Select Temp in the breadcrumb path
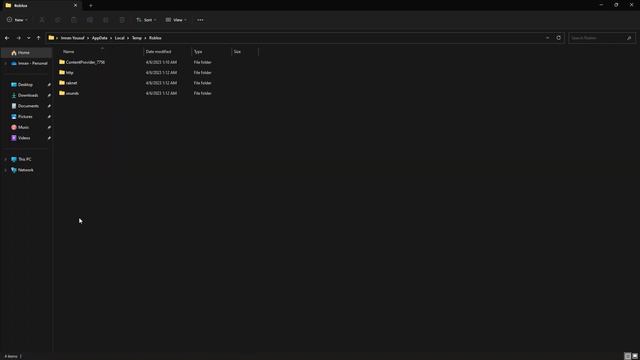The height and width of the screenshot is (360, 640). pyautogui.click(x=136, y=38)
